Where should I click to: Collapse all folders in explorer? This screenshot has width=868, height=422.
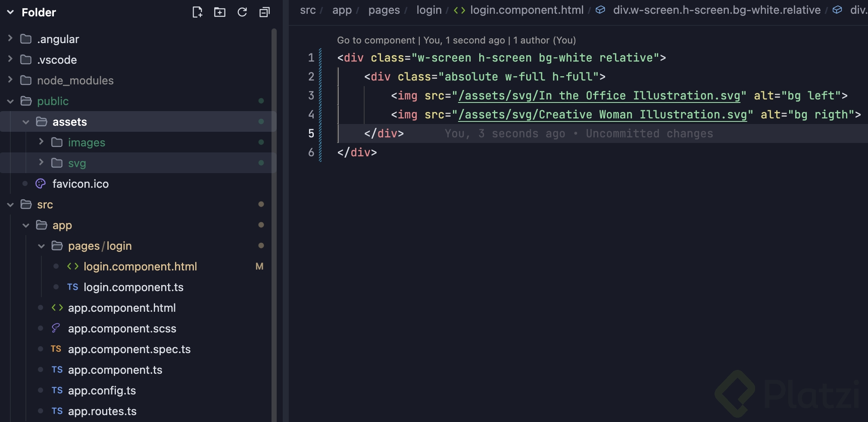(x=265, y=12)
